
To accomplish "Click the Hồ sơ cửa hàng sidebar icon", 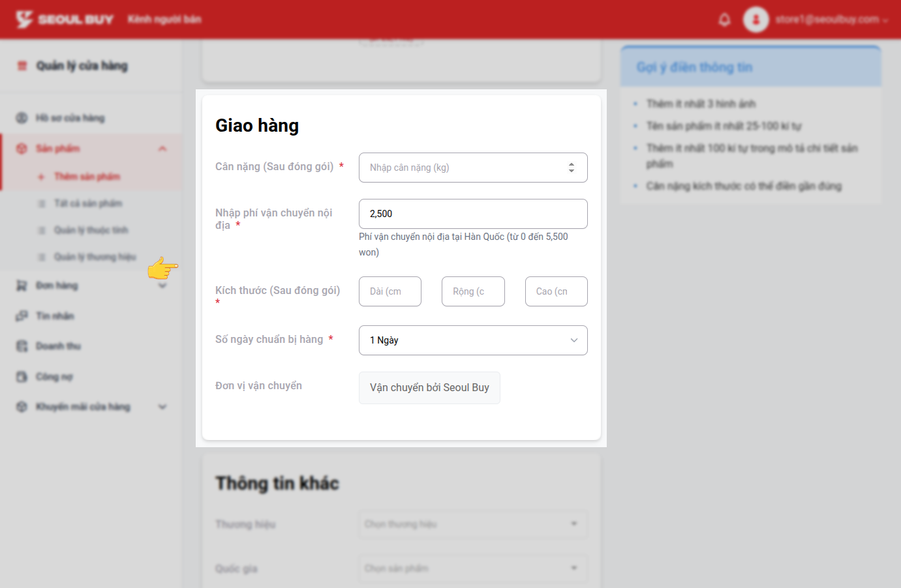I will click(22, 118).
